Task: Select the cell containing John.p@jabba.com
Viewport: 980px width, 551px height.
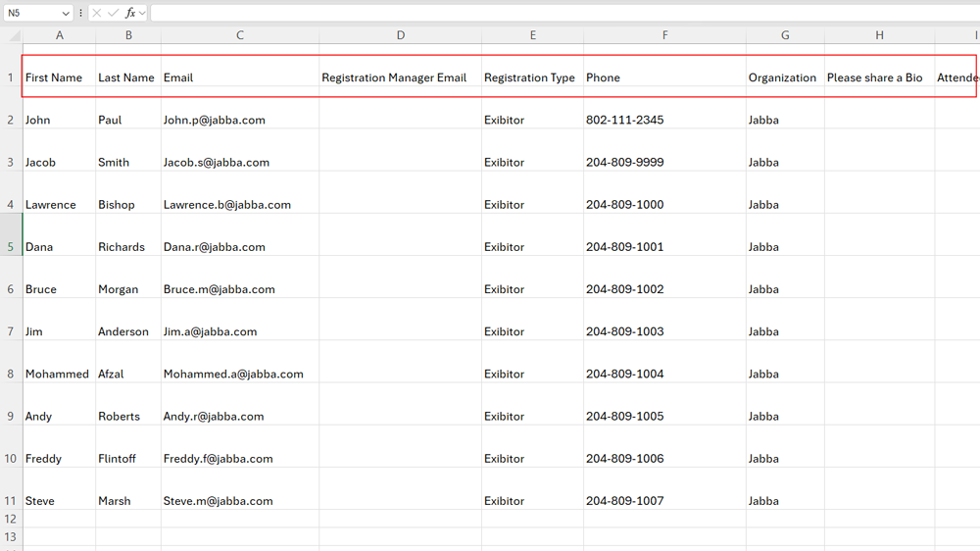Action: click(215, 120)
